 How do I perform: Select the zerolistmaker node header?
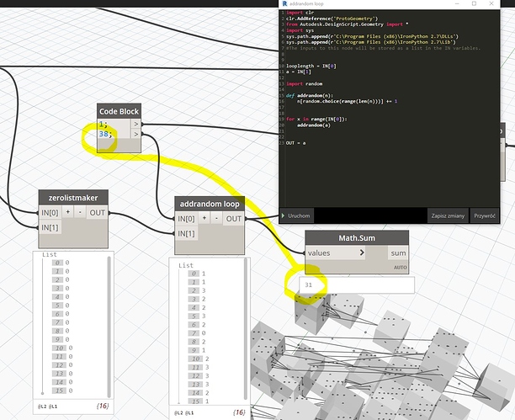click(73, 198)
